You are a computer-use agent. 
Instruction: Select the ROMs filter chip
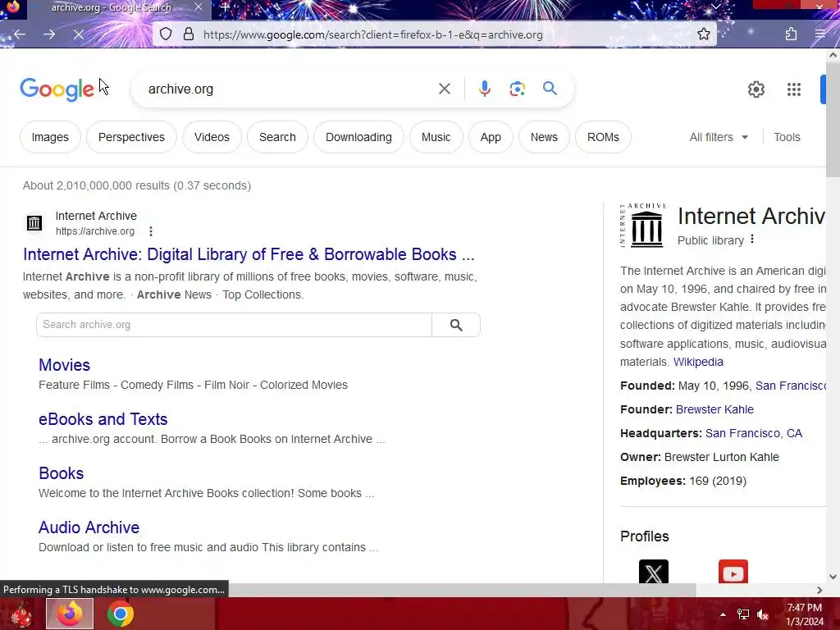click(603, 137)
